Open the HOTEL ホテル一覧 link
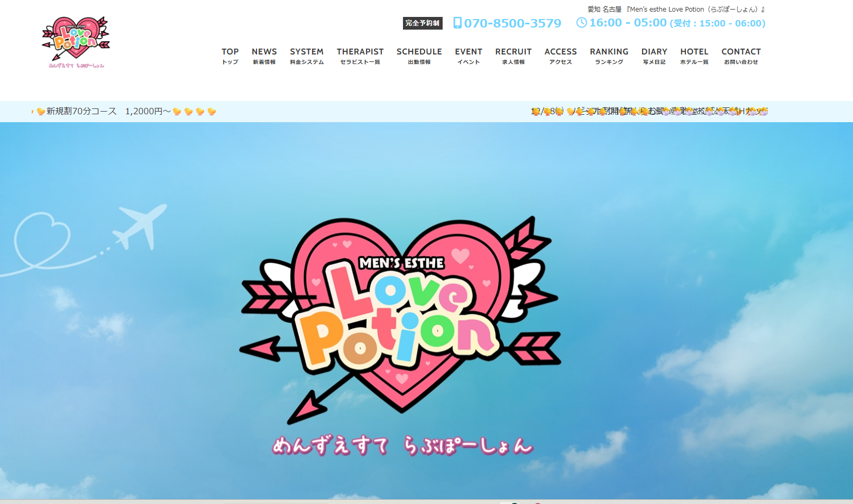Viewport: 853px width, 504px height. click(x=694, y=56)
